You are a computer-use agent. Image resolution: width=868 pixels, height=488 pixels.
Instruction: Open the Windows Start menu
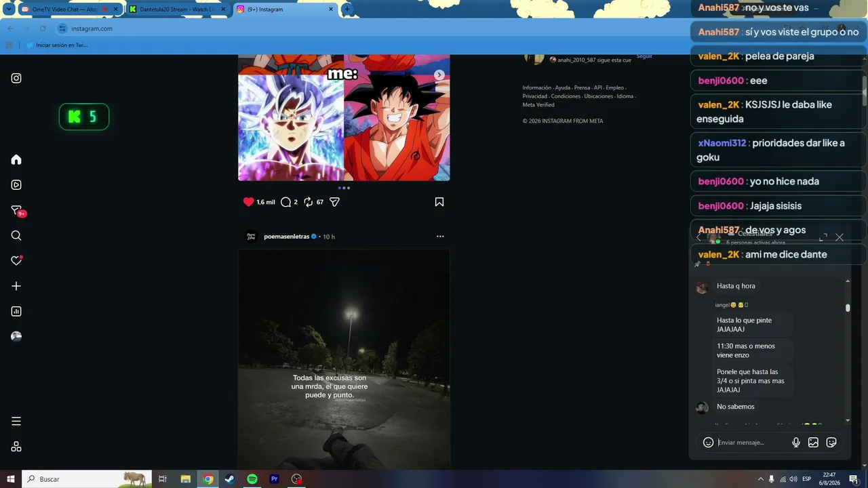point(11,479)
